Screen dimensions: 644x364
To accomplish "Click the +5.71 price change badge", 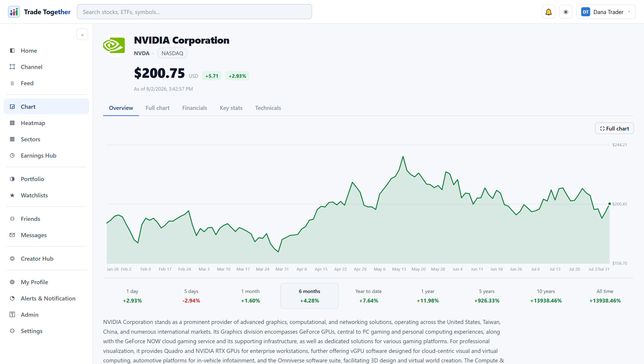I will 212,76.
